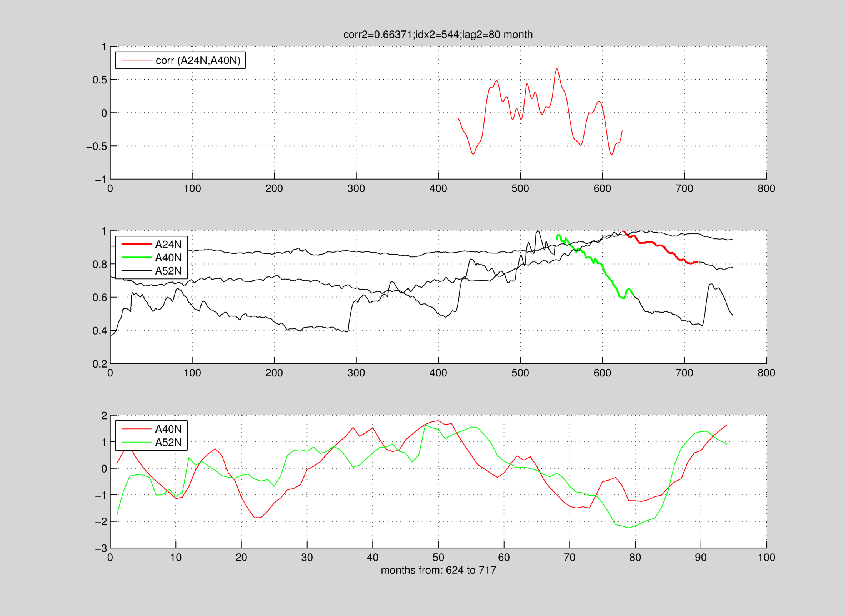Click the green A40N legend line in the middle plot
Screen dimensions: 846x616
tap(137, 258)
